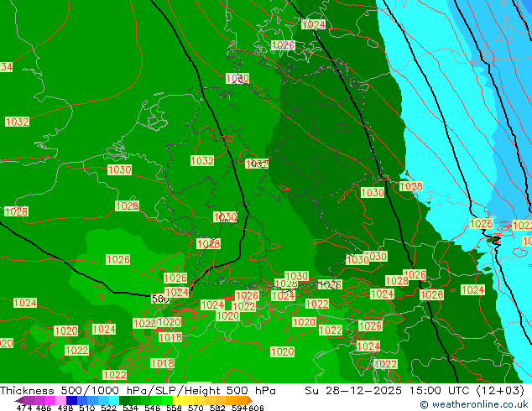Viewport: 532px width, 411px height.
Task: Click the cyan legend color swatch
Action: pos(114,400)
